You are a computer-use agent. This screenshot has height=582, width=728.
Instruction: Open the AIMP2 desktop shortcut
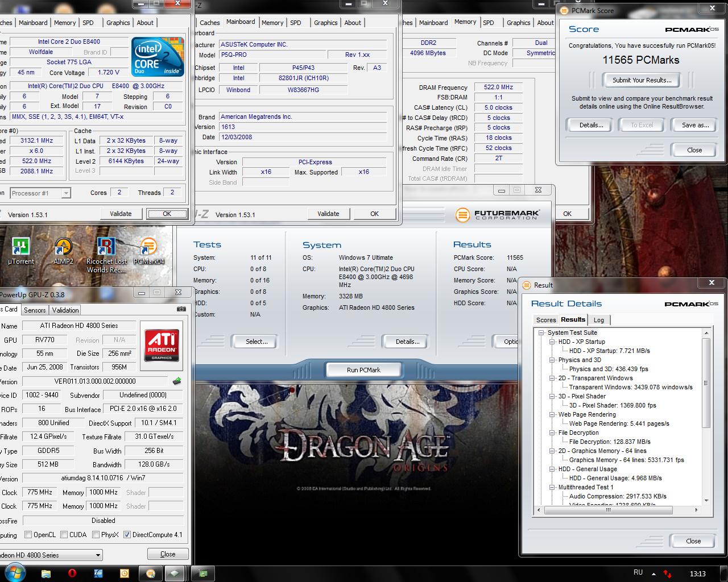(63, 251)
